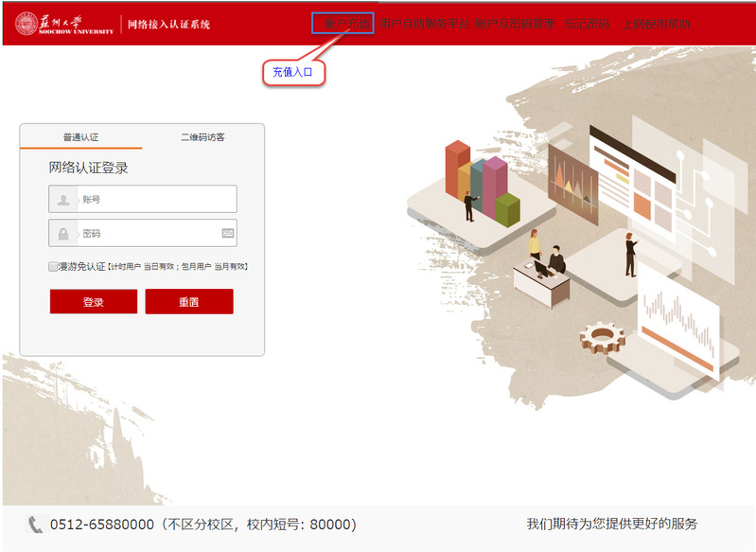This screenshot has width=756, height=552.
Task: Click the 忘记密码 link
Action: [x=587, y=24]
